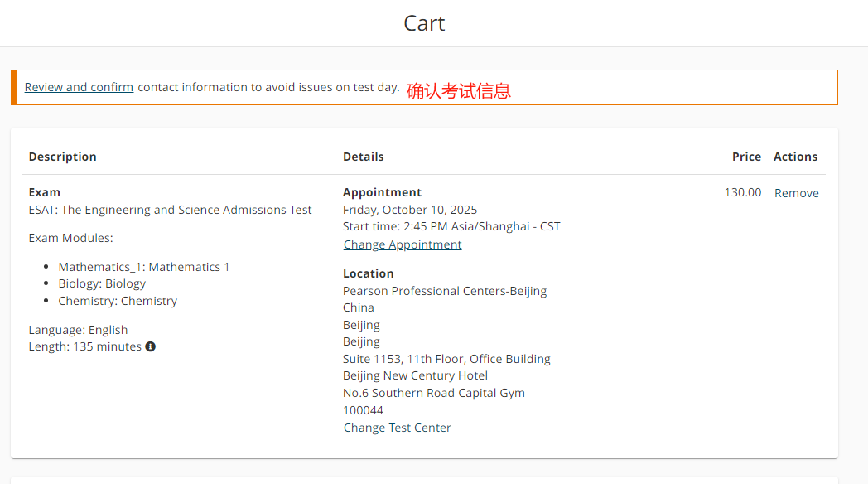Click the info icon beside exam length
This screenshot has height=484, width=868.
click(x=151, y=346)
